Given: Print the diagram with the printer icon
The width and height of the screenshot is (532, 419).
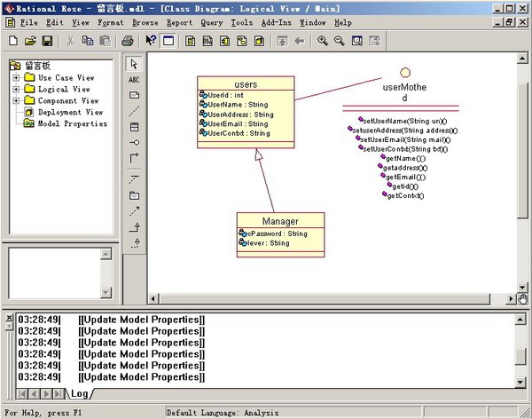Looking at the screenshot, I should tap(128, 41).
